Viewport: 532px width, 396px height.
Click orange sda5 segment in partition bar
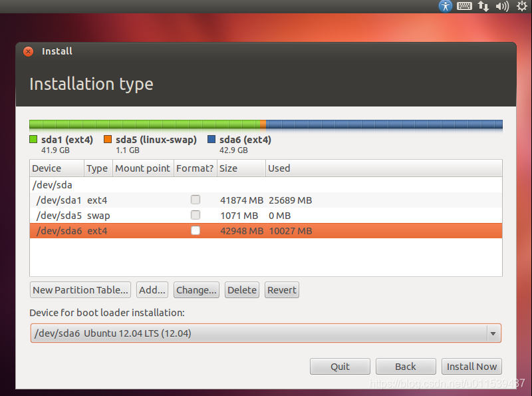tap(263, 124)
